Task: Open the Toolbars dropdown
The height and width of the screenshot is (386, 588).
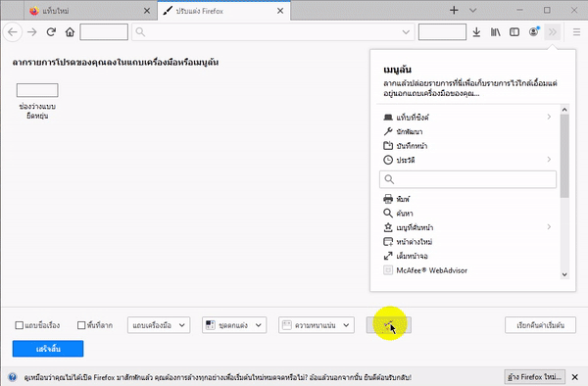Action: pos(159,325)
